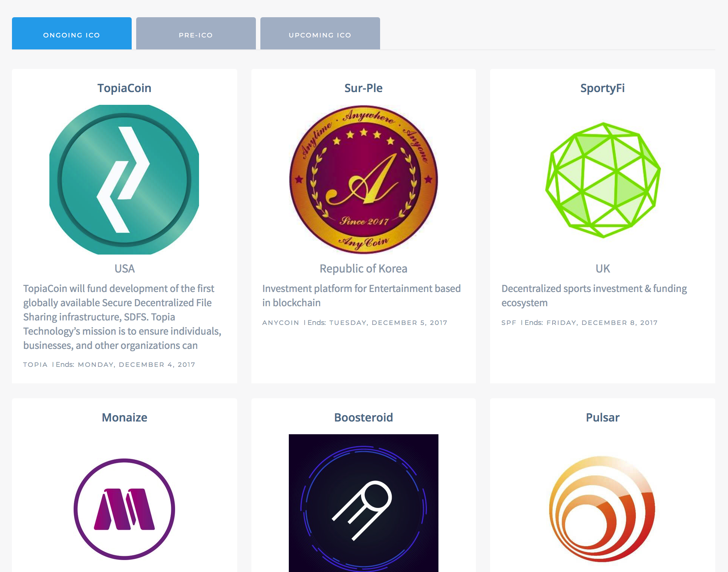The width and height of the screenshot is (728, 572).
Task: Click the Monaize heading
Action: 125,417
